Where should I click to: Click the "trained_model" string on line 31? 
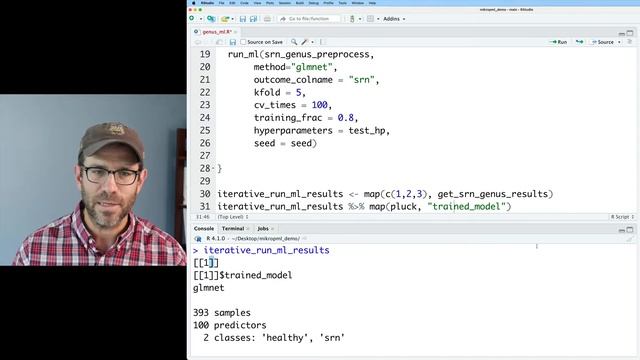[467, 207]
